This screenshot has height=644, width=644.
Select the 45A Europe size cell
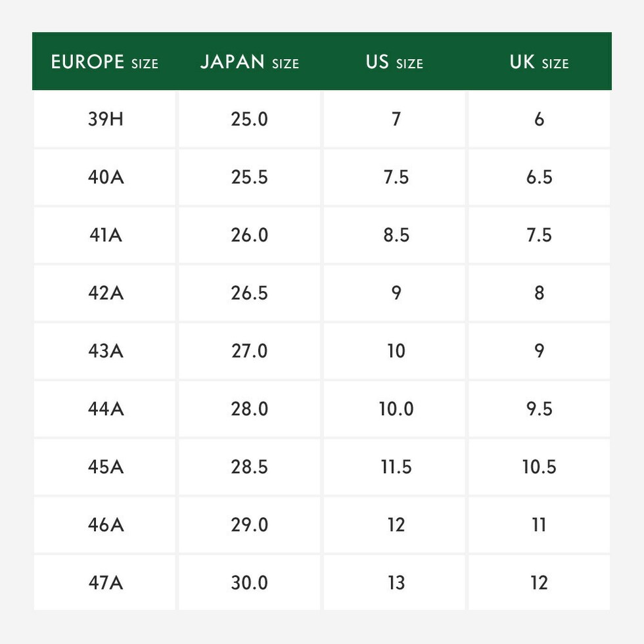[x=105, y=467]
